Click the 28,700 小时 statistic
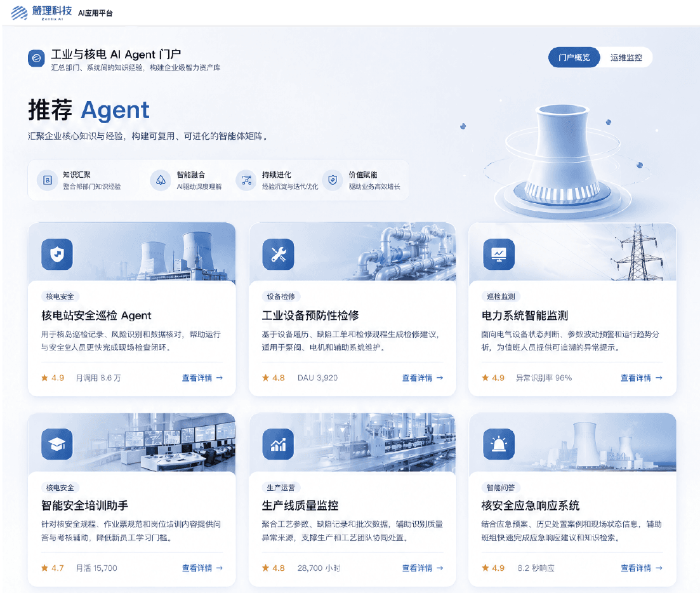The width and height of the screenshot is (700, 593). coord(319,568)
